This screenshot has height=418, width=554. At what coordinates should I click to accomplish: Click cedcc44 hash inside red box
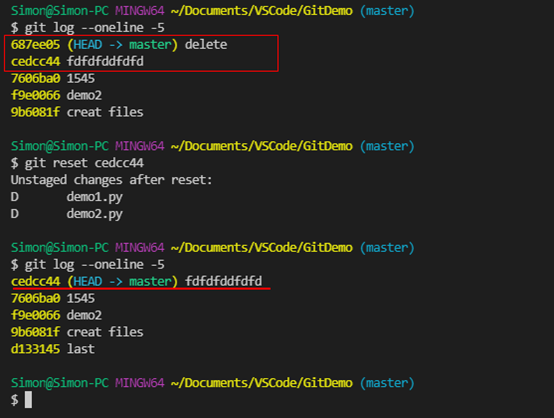click(x=35, y=62)
